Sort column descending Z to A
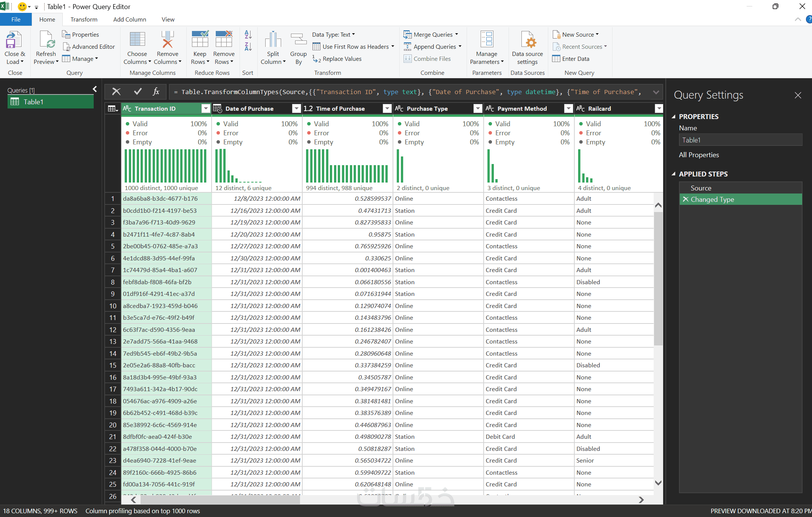 click(x=248, y=46)
